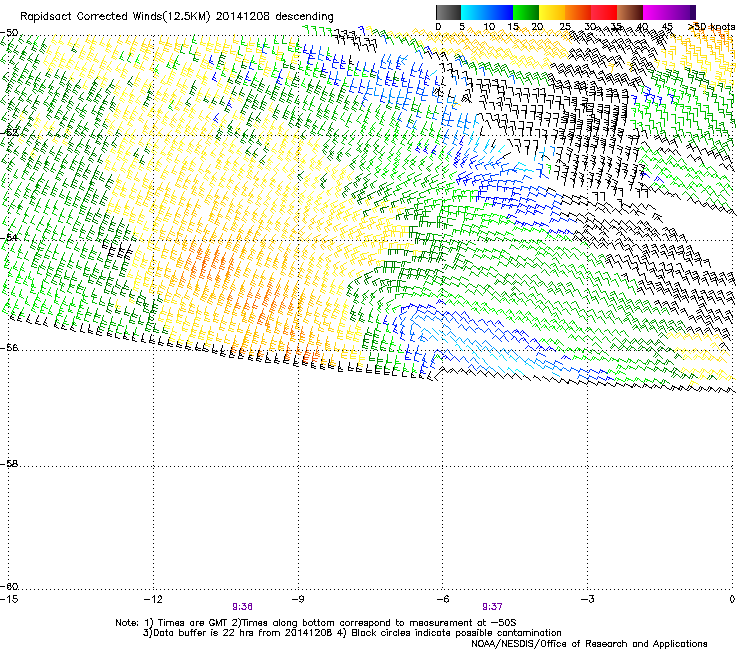Click the legend label '25'
This screenshot has width=740, height=650.
565,27
